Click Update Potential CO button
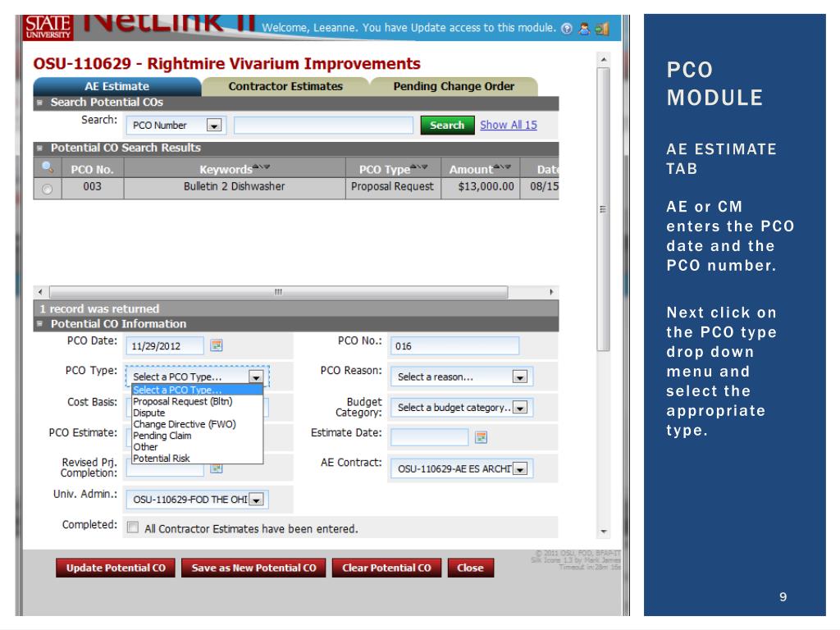The width and height of the screenshot is (840, 630). coord(116,568)
